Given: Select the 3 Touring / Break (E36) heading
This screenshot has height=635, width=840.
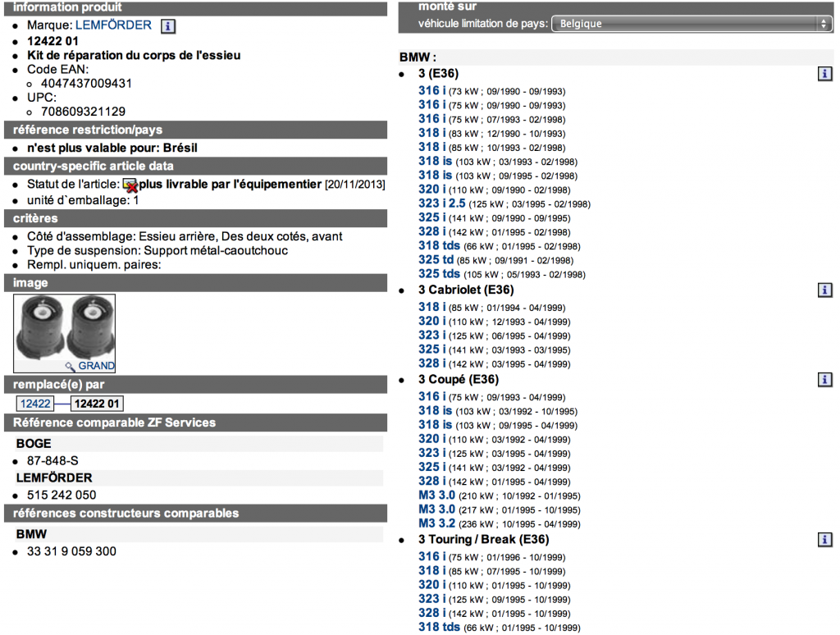Looking at the screenshot, I should tap(484, 539).
